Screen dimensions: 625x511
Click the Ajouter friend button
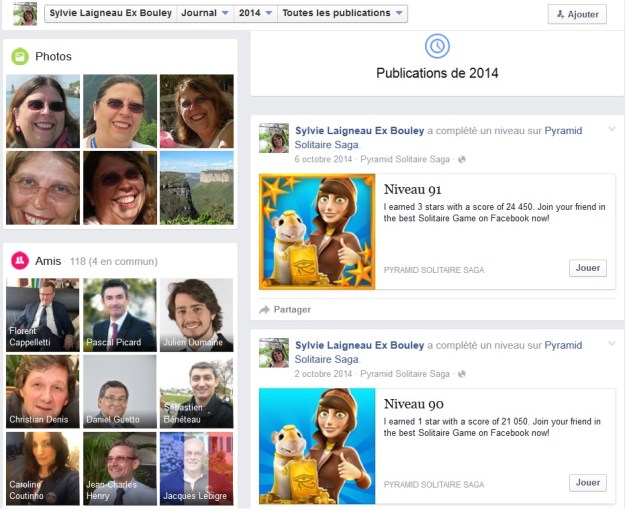(577, 14)
